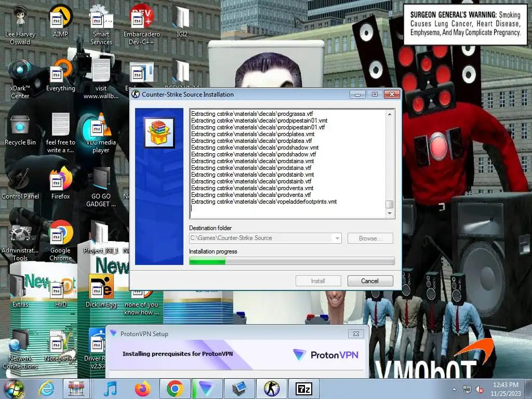Click the greyed-out Install button

click(x=318, y=281)
